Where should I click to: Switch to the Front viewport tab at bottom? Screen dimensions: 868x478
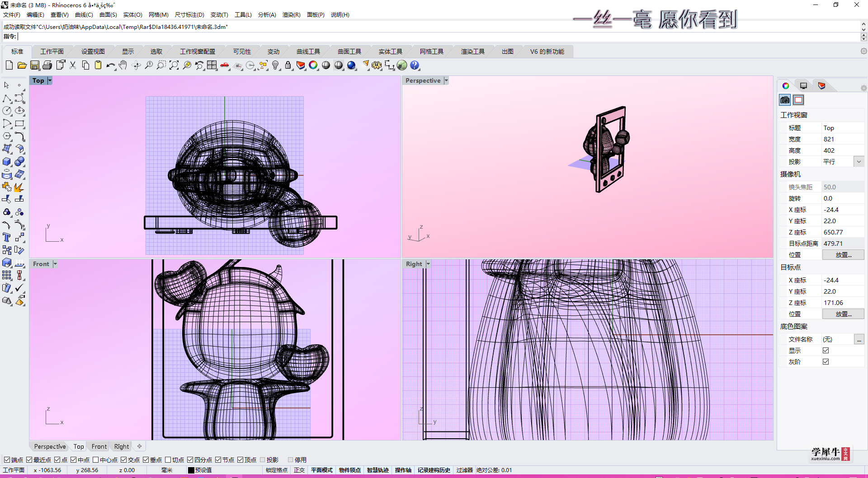tap(99, 446)
